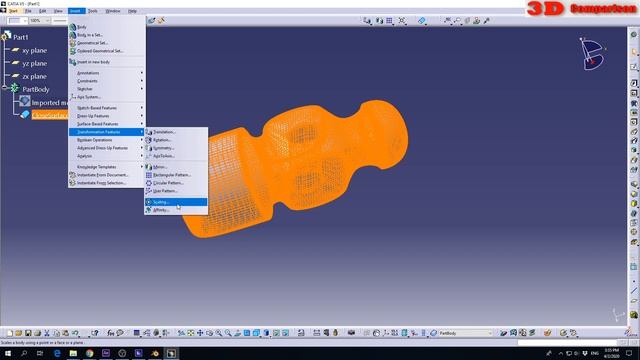Click the Pan view icon
640x360 pixels.
(x=200, y=333)
